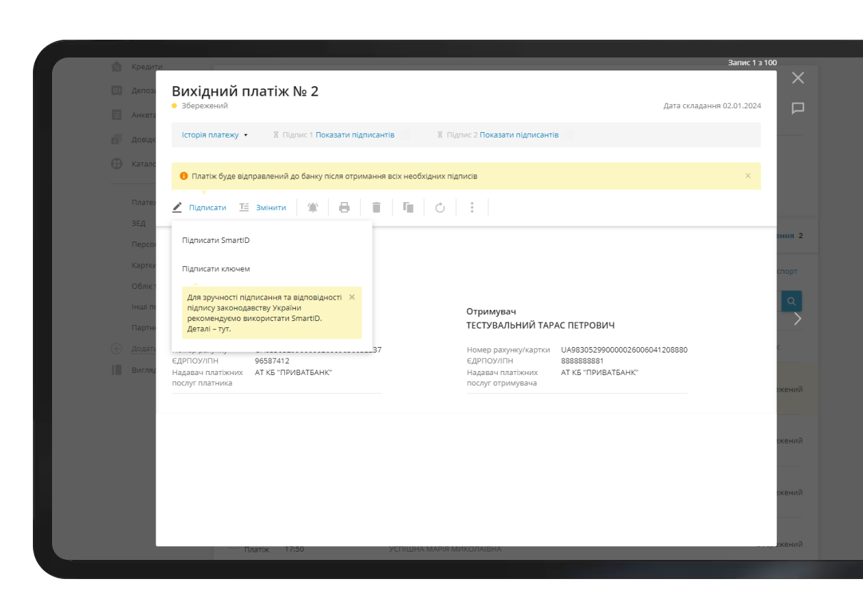Open the notification bell icon

point(312,207)
